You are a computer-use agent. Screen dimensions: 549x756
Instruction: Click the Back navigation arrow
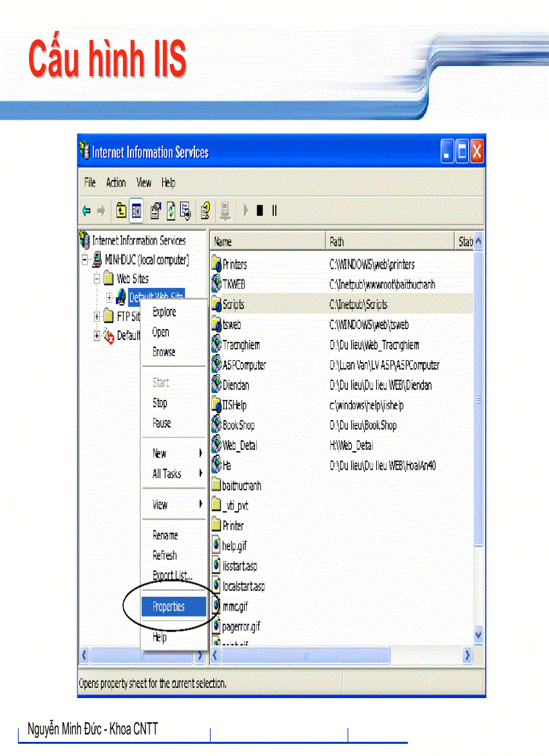[86, 210]
